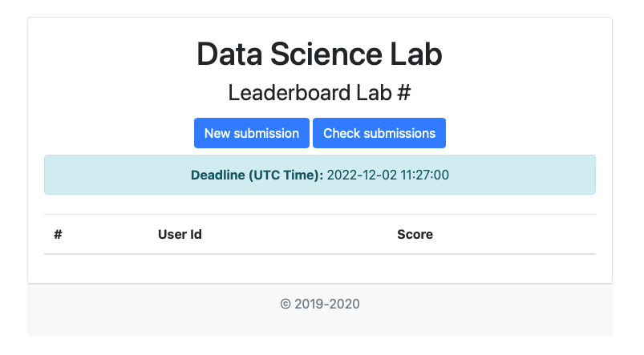Open the Check submissions page
The width and height of the screenshot is (644, 355).
pyautogui.click(x=379, y=133)
